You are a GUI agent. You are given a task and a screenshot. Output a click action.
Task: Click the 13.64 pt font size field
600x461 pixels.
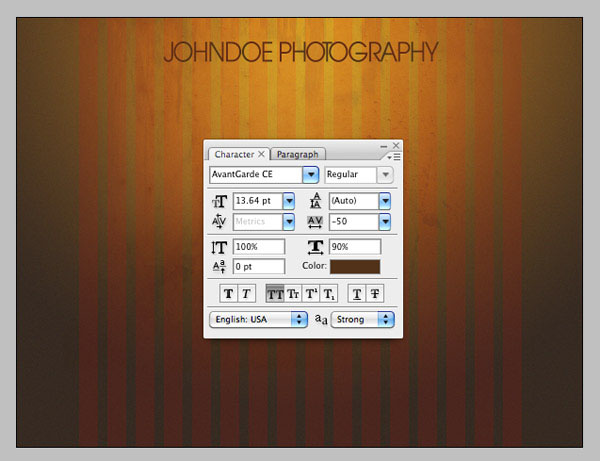click(x=258, y=201)
